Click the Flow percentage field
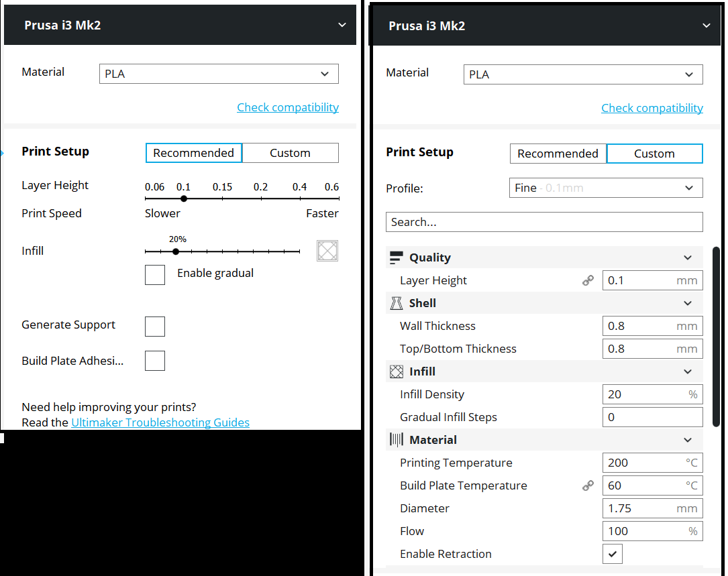Screen dimensions: 728x576 pyautogui.click(x=652, y=531)
